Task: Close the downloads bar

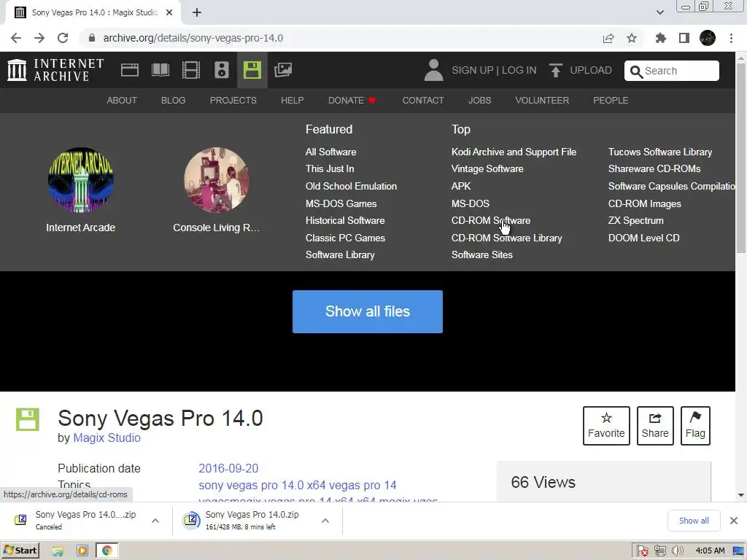Action: click(x=734, y=521)
